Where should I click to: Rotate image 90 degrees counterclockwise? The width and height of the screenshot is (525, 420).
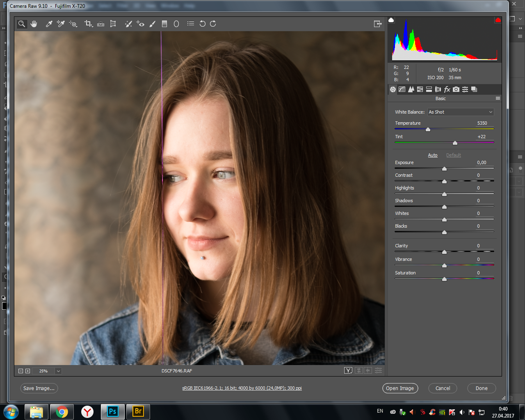203,24
